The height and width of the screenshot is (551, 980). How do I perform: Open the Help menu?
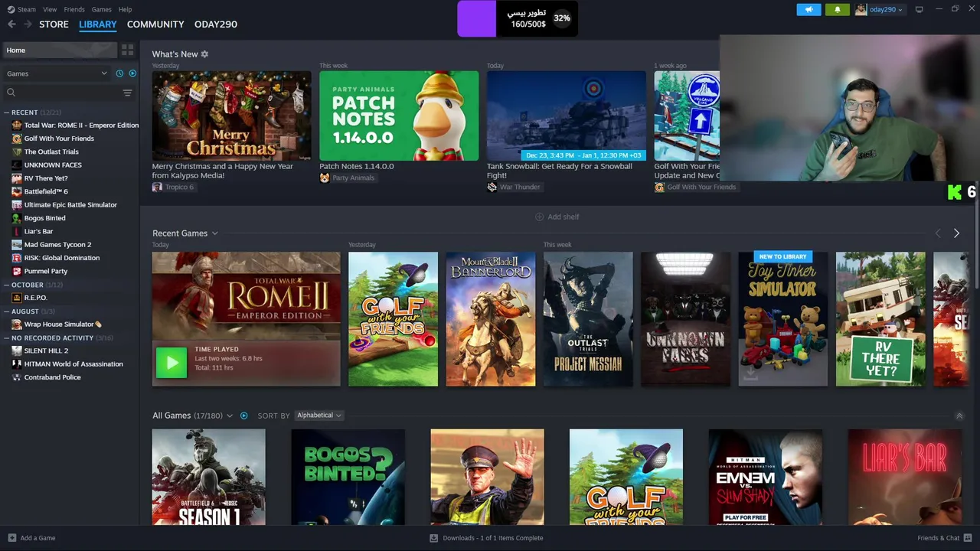tap(125, 9)
